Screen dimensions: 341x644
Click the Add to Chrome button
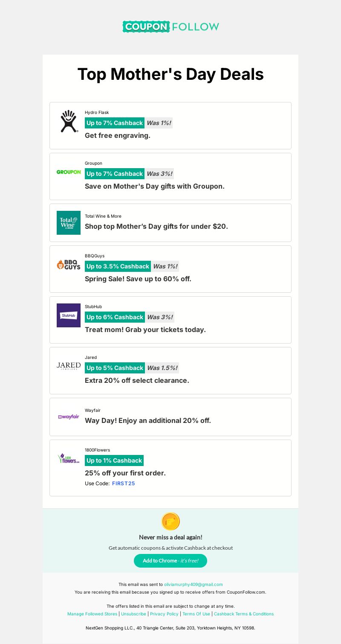(x=170, y=561)
